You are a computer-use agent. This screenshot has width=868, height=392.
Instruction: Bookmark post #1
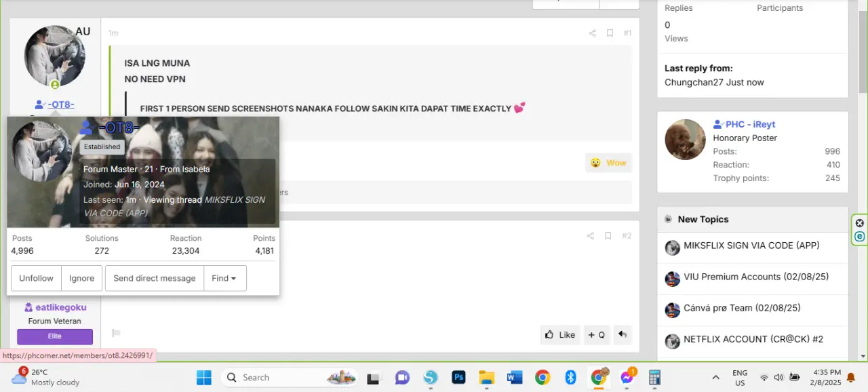click(x=610, y=33)
